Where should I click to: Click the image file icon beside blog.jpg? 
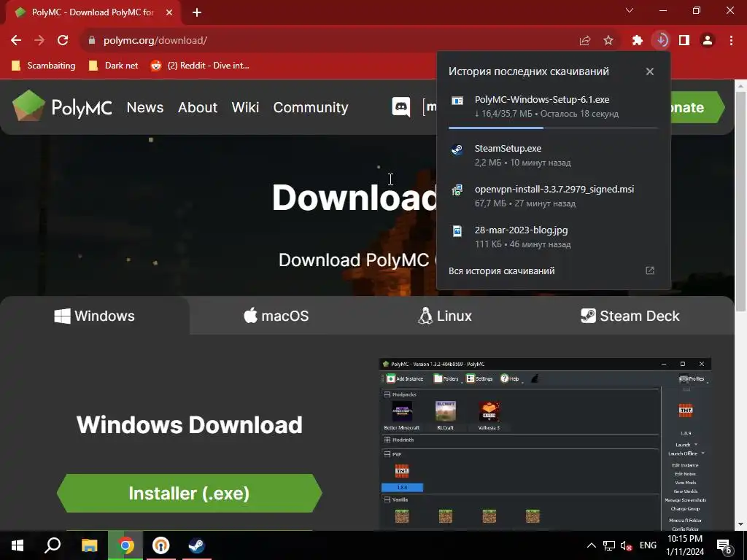click(x=457, y=231)
